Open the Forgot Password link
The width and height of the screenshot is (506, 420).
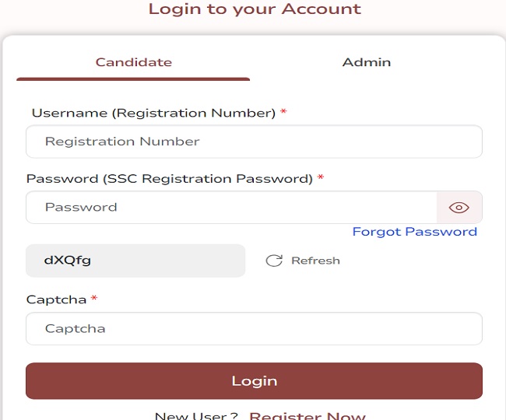tap(414, 232)
